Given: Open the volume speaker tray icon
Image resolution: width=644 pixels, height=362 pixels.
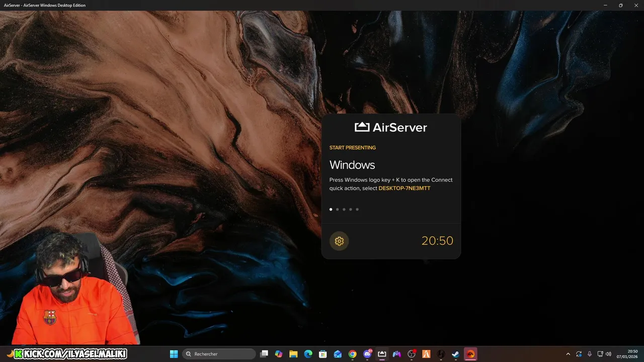Looking at the screenshot, I should (x=608, y=354).
